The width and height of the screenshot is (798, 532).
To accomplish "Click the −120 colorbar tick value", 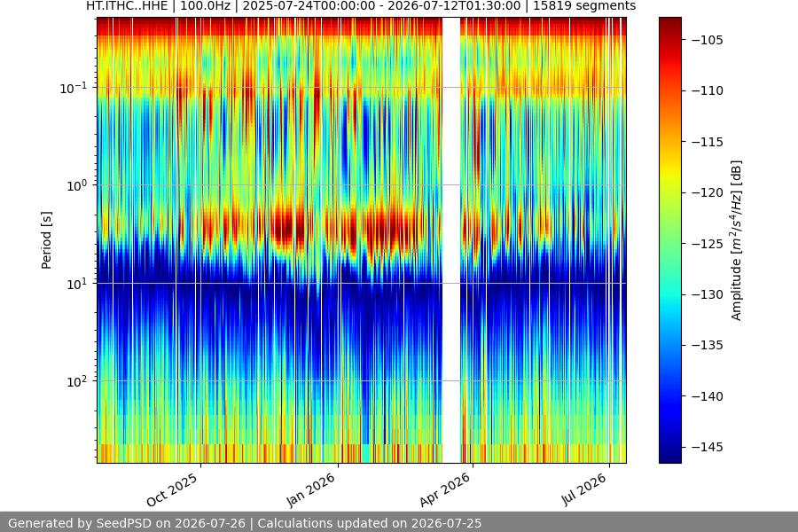I will [708, 192].
